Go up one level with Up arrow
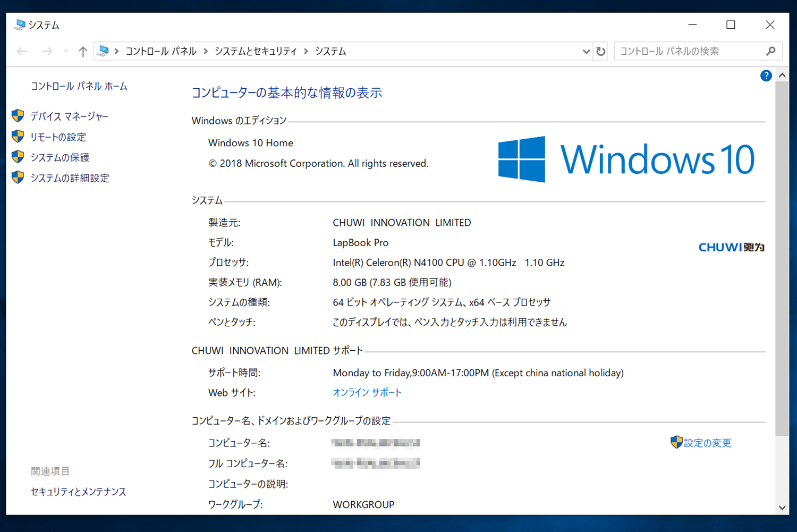 [x=83, y=52]
